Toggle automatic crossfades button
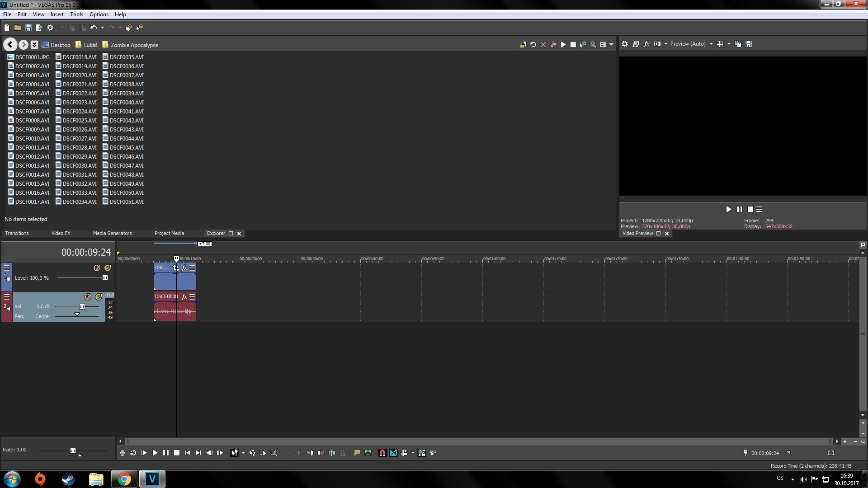Viewport: 868px width, 488px height. click(393, 453)
